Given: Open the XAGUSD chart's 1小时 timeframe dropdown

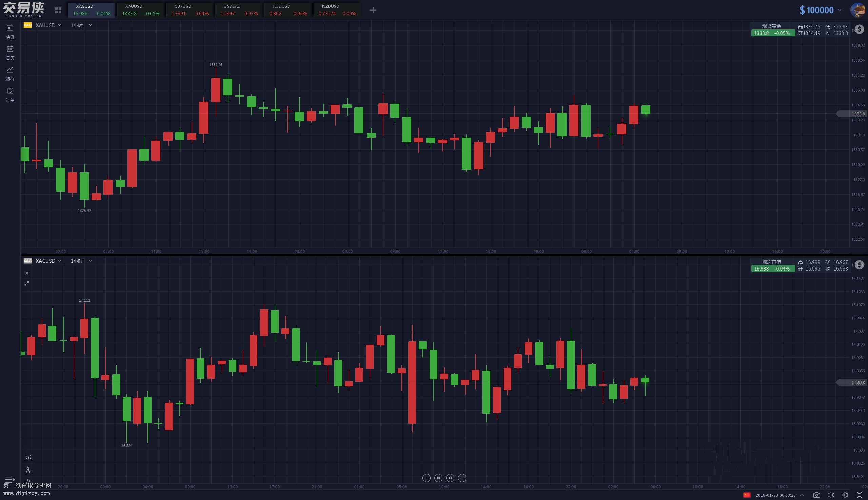Looking at the screenshot, I should coord(81,261).
